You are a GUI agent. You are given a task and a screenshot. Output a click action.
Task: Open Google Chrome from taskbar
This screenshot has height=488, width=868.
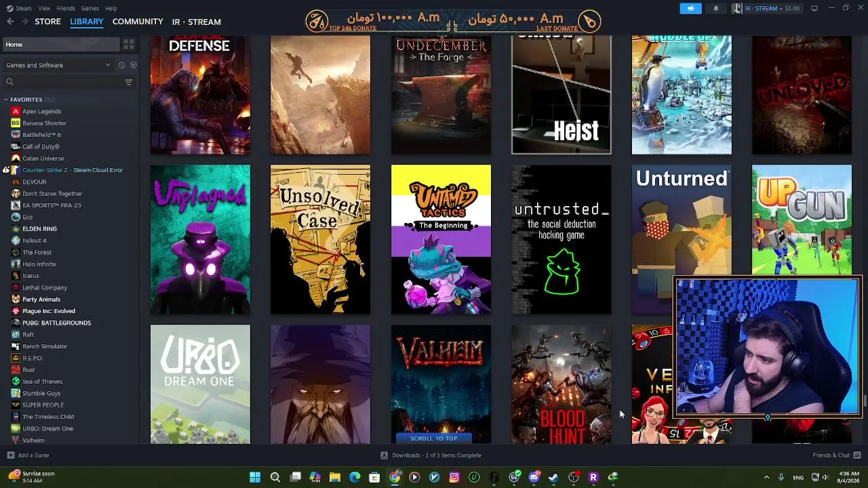pos(395,477)
